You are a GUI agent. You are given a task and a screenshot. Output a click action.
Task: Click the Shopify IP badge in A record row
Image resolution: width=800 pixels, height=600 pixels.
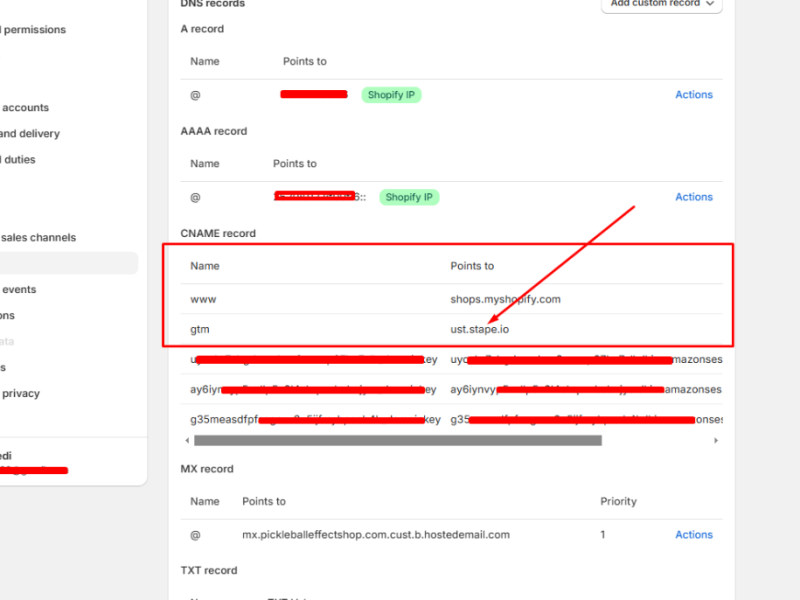click(391, 95)
